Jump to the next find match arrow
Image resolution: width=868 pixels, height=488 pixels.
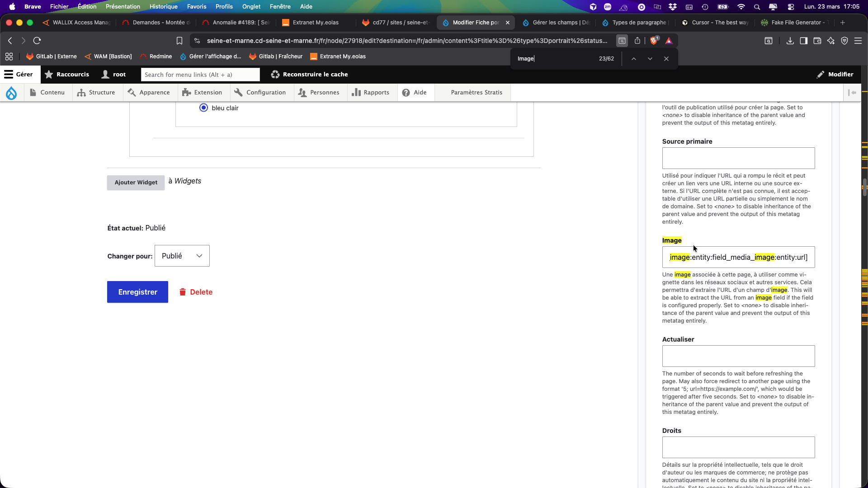tap(650, 59)
